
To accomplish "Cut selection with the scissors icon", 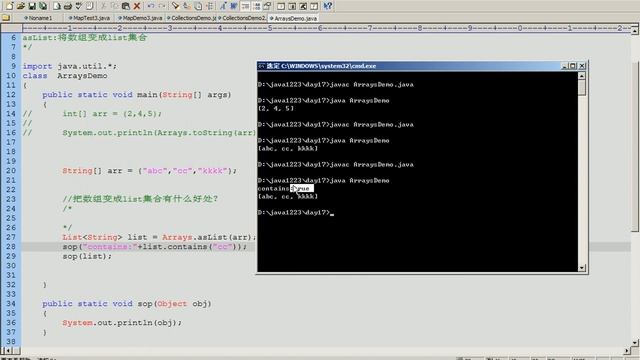I will tap(104, 6).
